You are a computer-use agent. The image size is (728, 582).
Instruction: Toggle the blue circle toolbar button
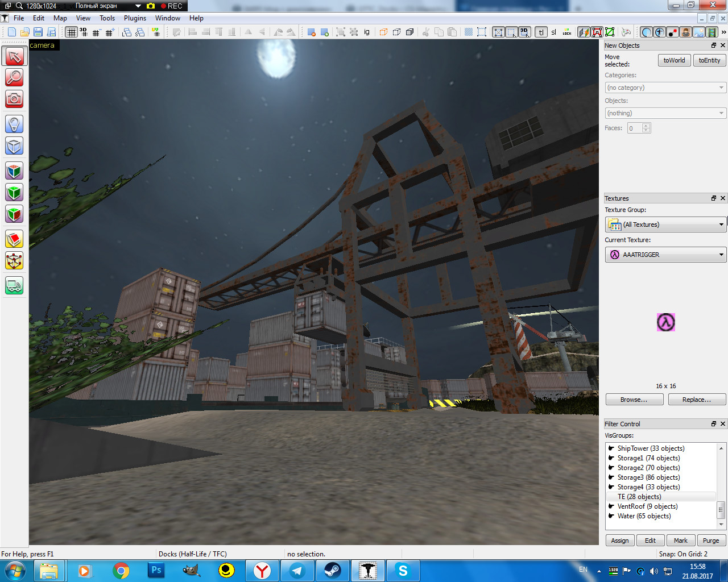pyautogui.click(x=647, y=32)
